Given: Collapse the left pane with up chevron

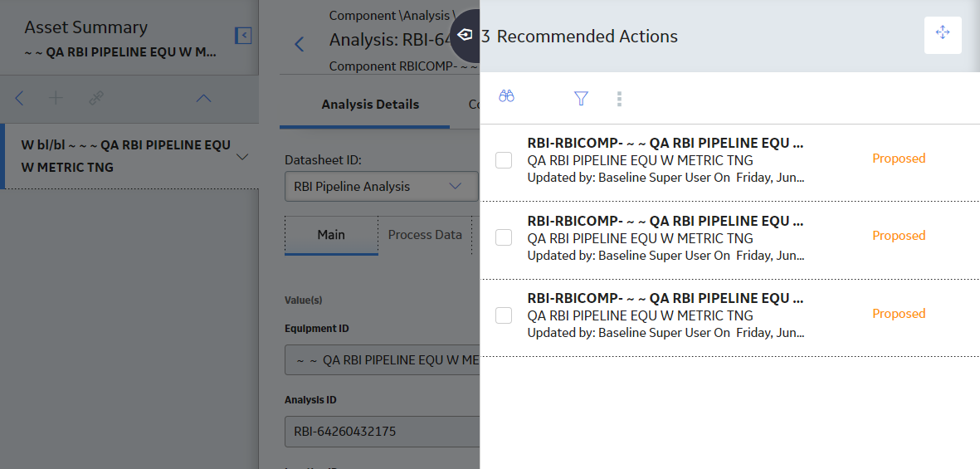Looking at the screenshot, I should point(204,98).
